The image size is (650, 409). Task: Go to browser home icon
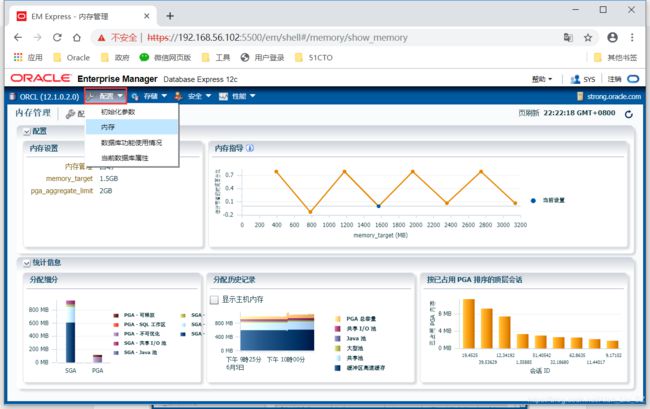(77, 38)
